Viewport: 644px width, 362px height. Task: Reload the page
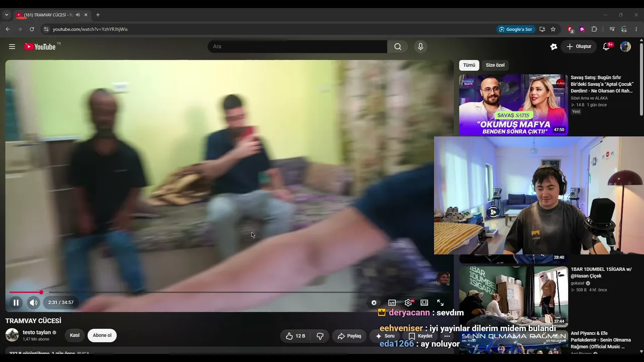point(32,29)
